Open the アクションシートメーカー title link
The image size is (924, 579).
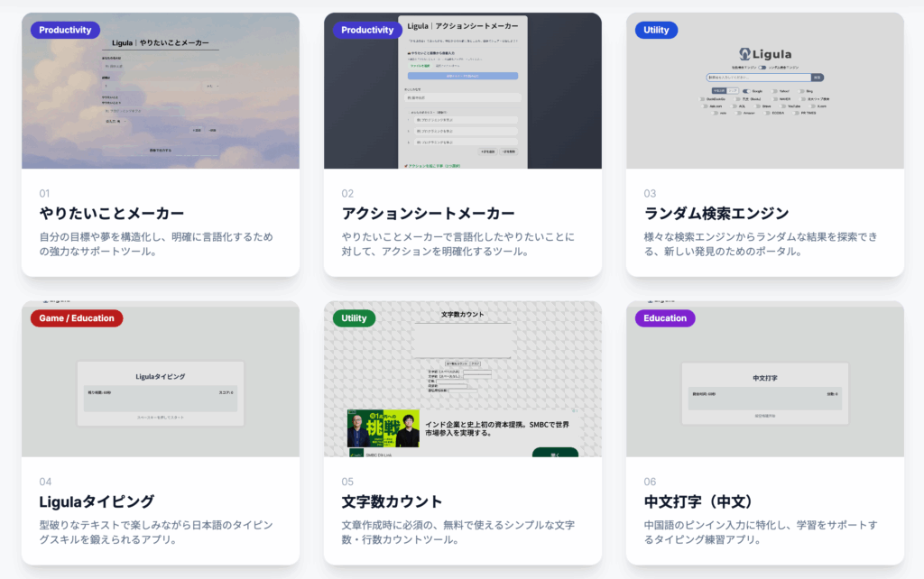pos(428,214)
